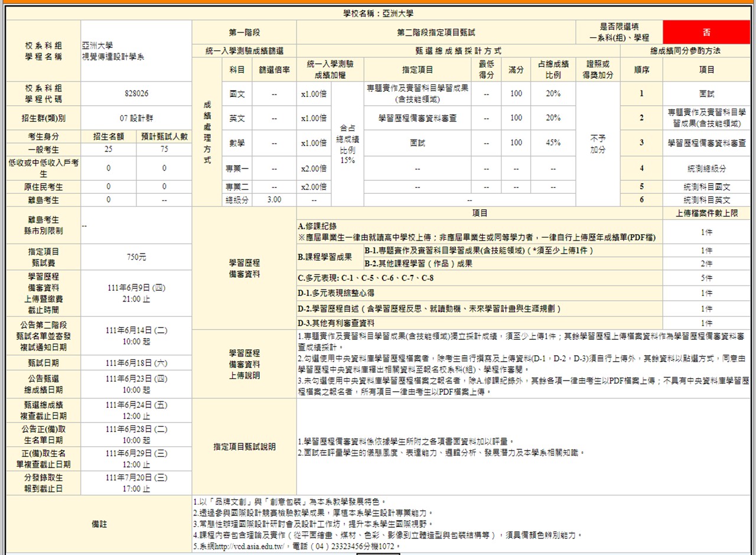Click remark line 1 about 品牌文創
756x555 pixels.
pos(289,501)
